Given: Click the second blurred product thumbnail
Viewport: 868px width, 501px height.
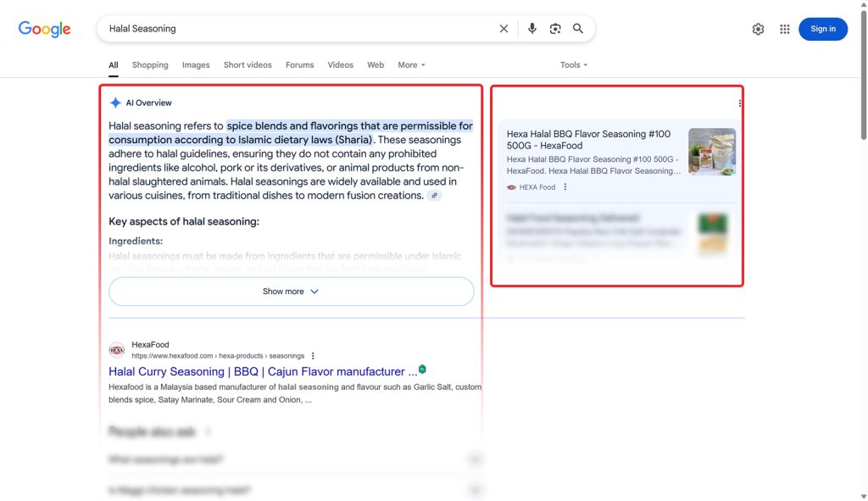Looking at the screenshot, I should (712, 234).
